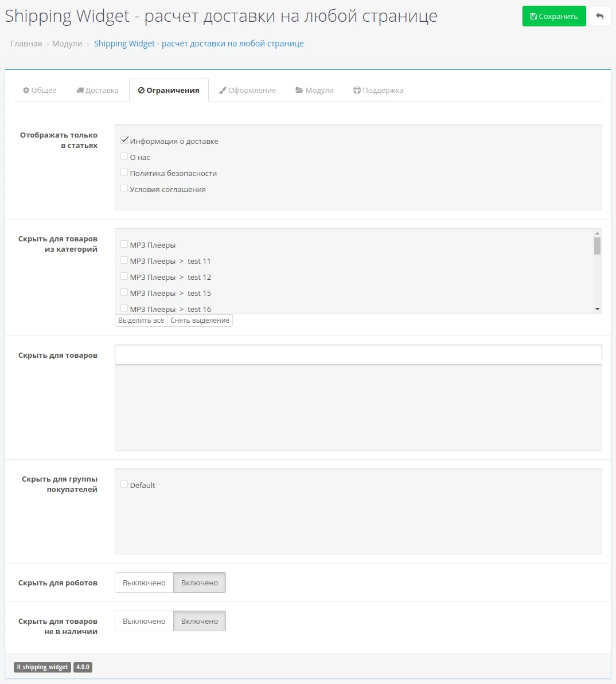Click the gear icon on Общее tab
The image size is (616, 684).
[26, 90]
